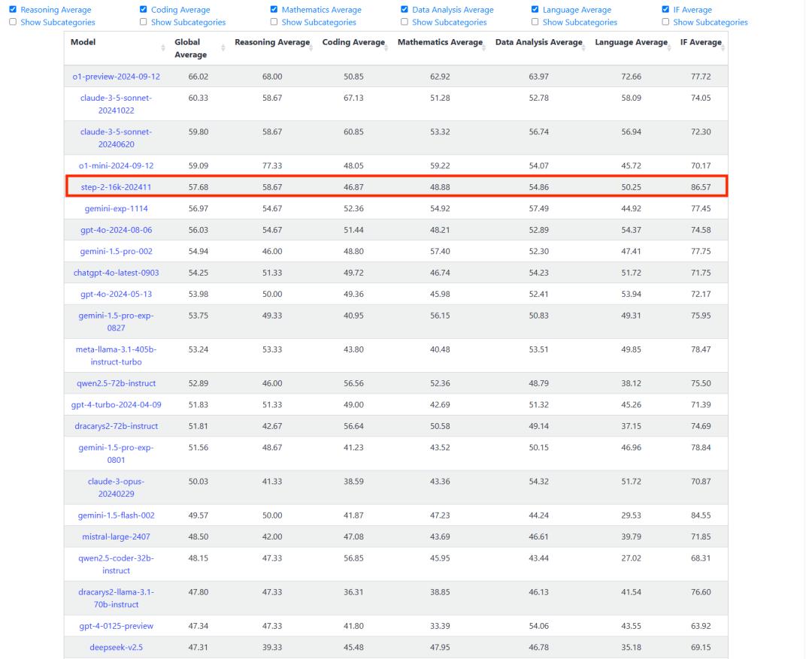The image size is (812, 659).
Task: Enable Show Subcategories under Mathematics Average
Action: [x=274, y=23]
